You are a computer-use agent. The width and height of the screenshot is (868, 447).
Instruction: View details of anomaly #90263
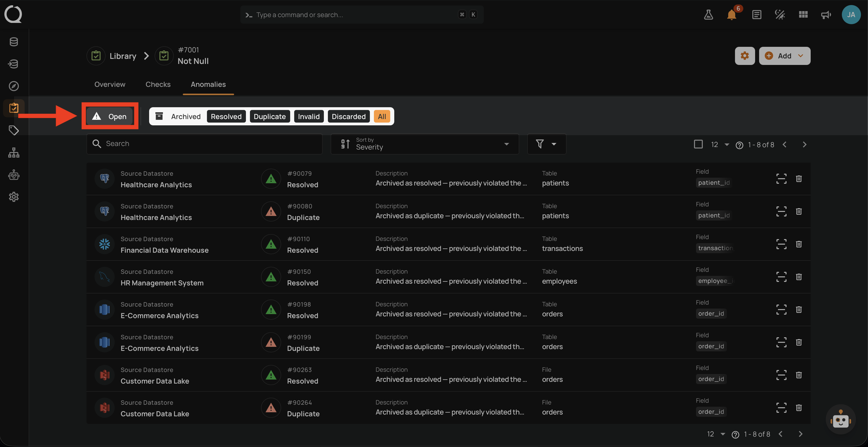pyautogui.click(x=781, y=375)
